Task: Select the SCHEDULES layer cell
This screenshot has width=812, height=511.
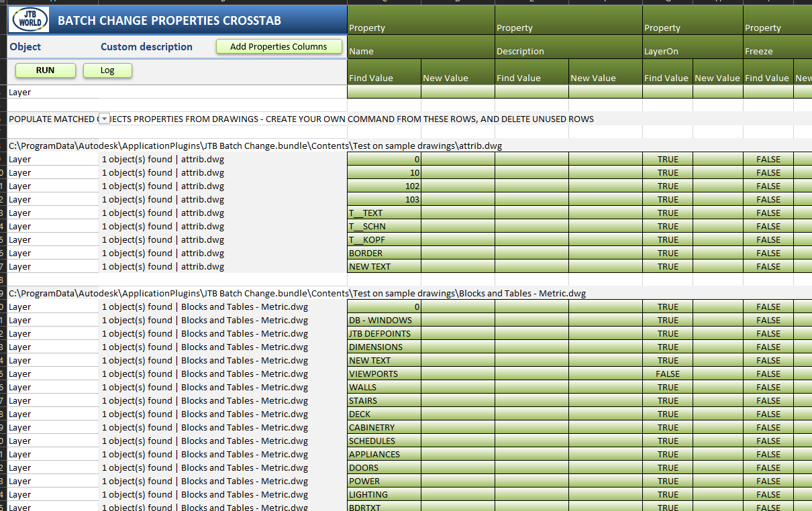Action: (x=384, y=441)
